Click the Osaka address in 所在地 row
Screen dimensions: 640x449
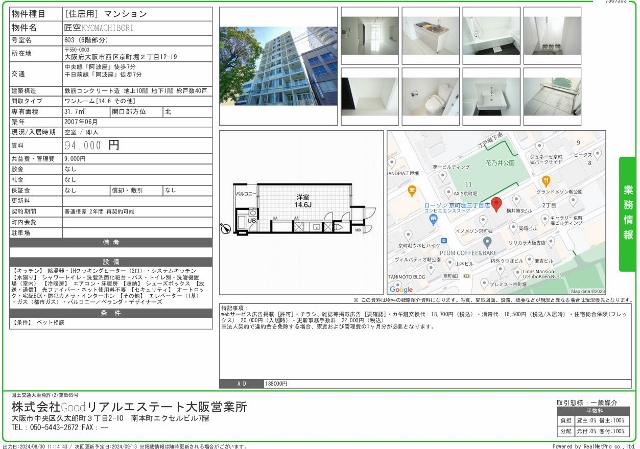tap(121, 57)
